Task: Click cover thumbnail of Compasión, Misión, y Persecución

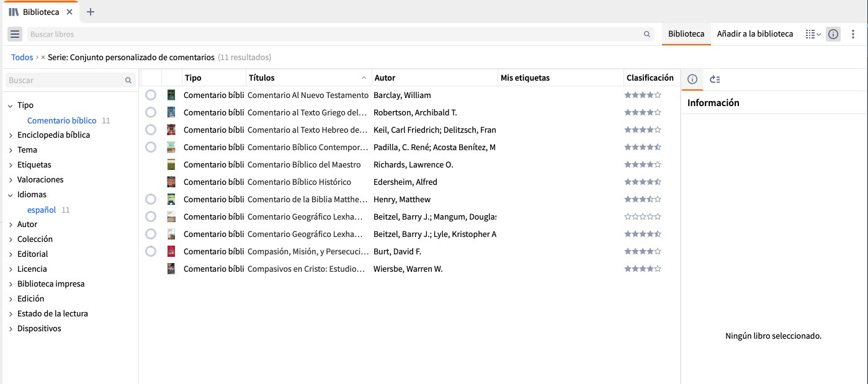Action: click(x=171, y=251)
